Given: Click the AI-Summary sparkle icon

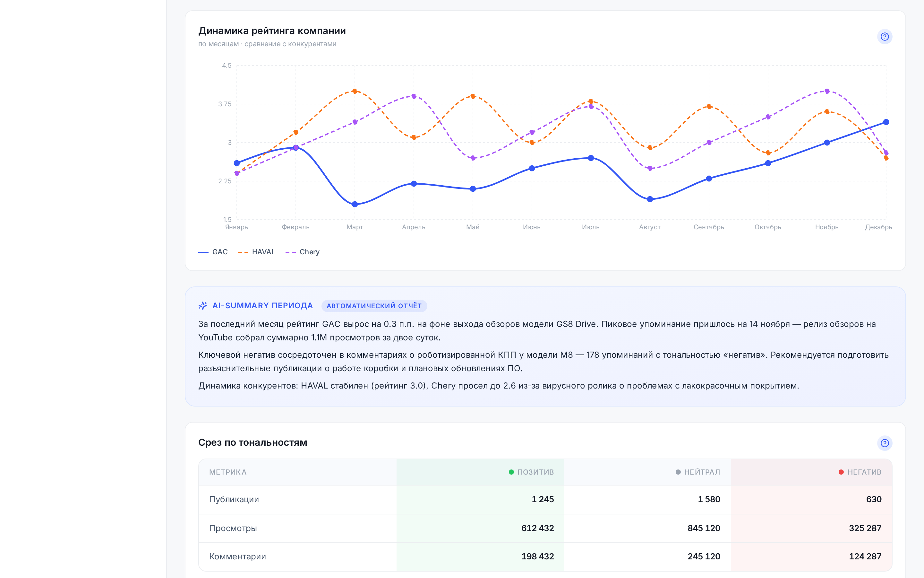Looking at the screenshot, I should [203, 305].
